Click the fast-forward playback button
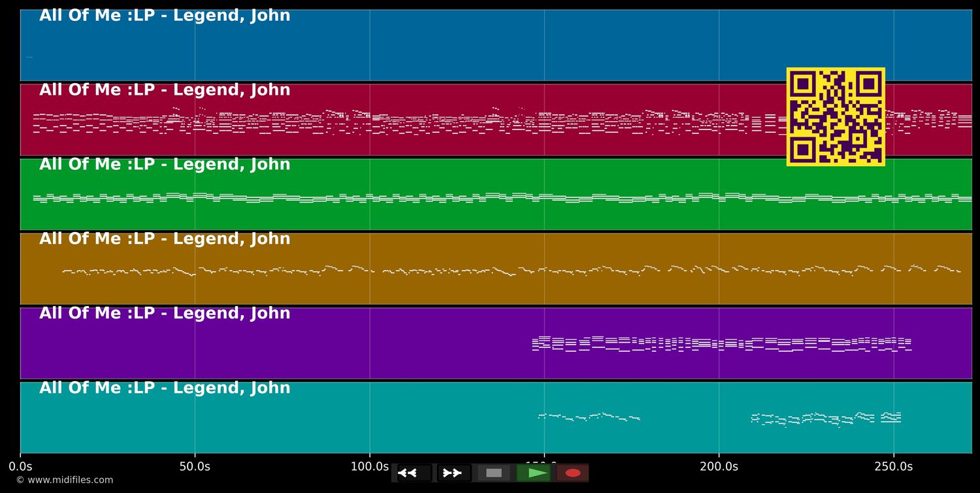 pyautogui.click(x=454, y=473)
